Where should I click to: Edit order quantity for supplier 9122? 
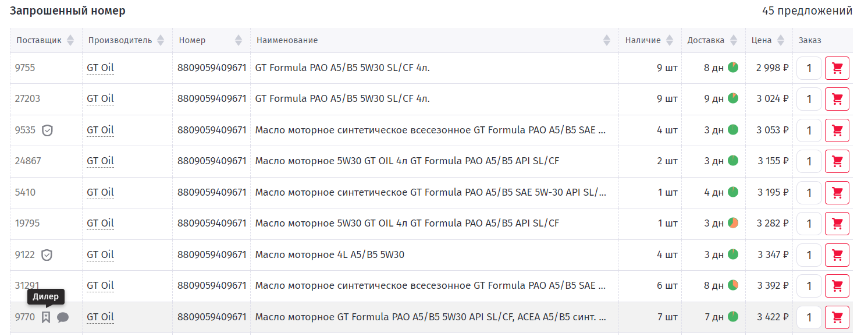coord(809,255)
